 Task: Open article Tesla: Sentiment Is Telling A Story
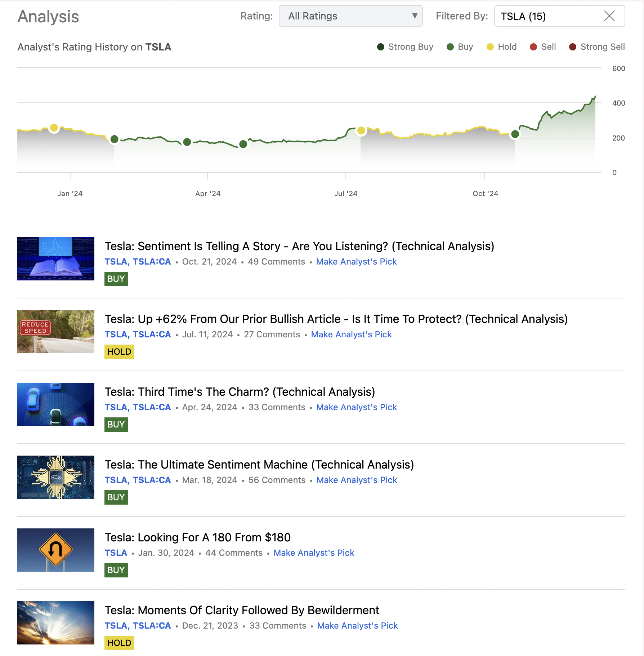[299, 246]
